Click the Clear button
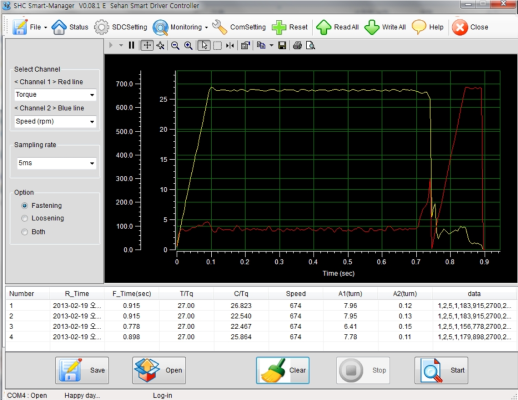 (283, 370)
